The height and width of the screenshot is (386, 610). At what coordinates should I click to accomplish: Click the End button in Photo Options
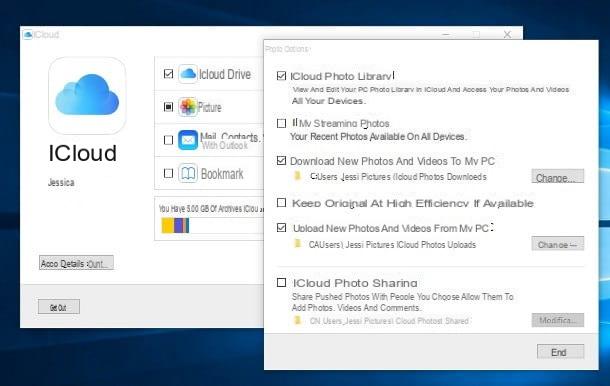click(x=560, y=352)
